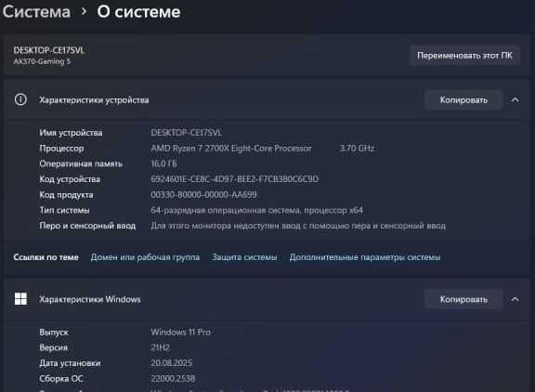The width and height of the screenshot is (535, 392).
Task: Click the Выпуск label
Action: (54, 332)
